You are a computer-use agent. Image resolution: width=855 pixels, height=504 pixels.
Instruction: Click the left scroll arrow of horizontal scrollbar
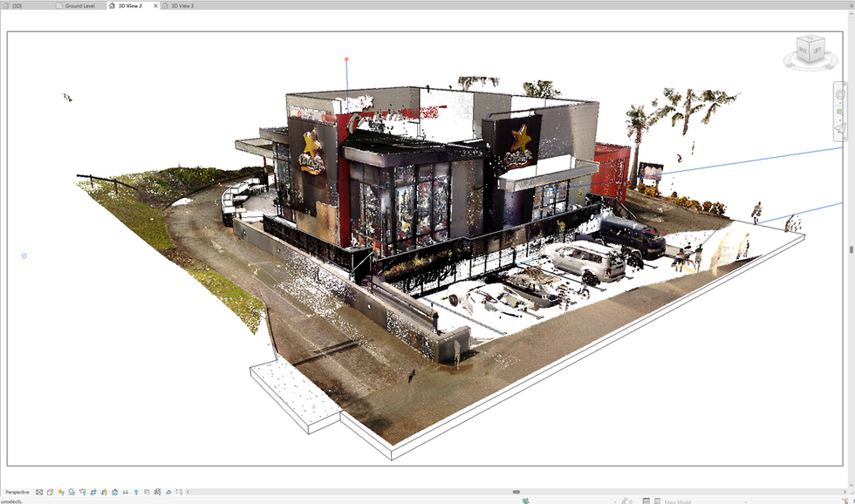(x=188, y=492)
